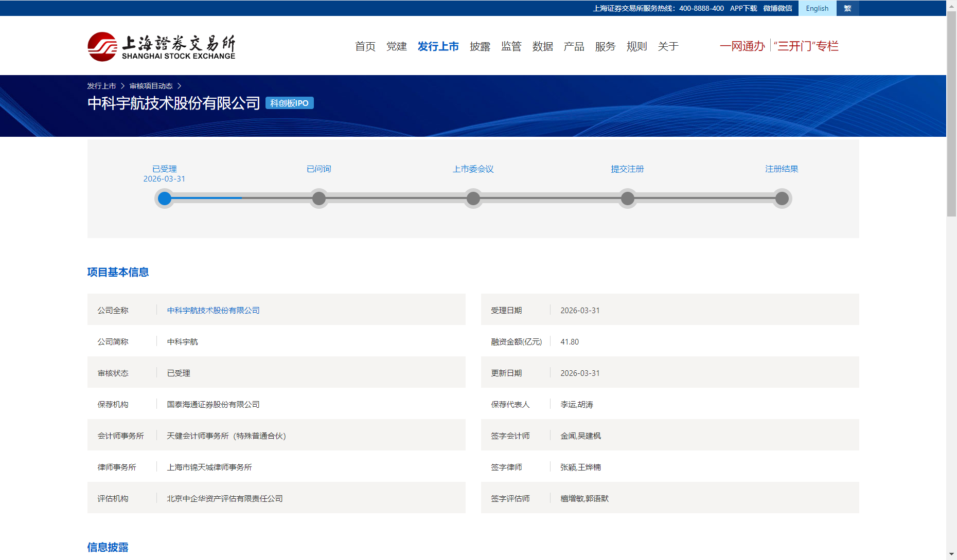Viewport: 957px width, 560px height.
Task: Open the "三开门"专栏 link
Action: tap(806, 46)
